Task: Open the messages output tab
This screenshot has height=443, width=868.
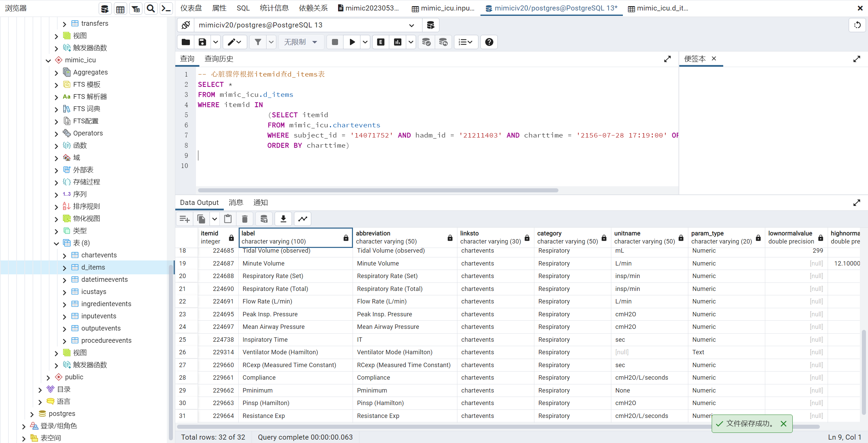Action: (x=236, y=203)
